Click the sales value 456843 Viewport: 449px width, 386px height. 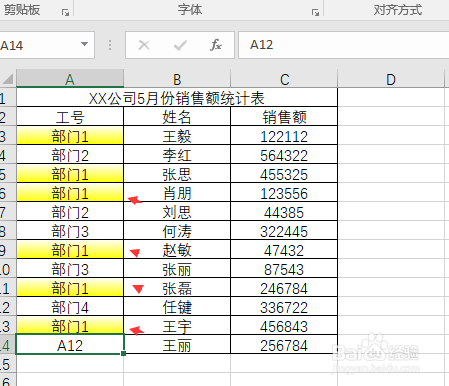[x=284, y=326]
